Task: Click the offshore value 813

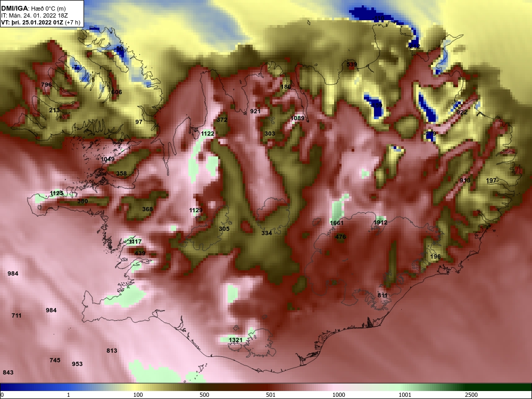Action: click(x=112, y=351)
